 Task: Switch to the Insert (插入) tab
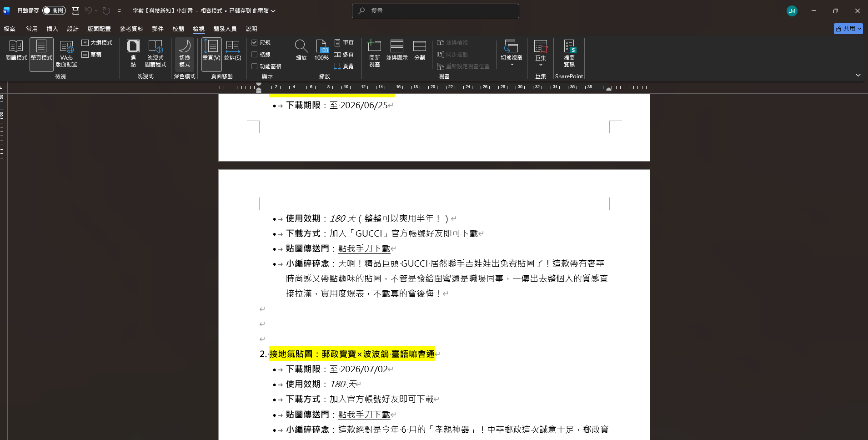tap(52, 29)
